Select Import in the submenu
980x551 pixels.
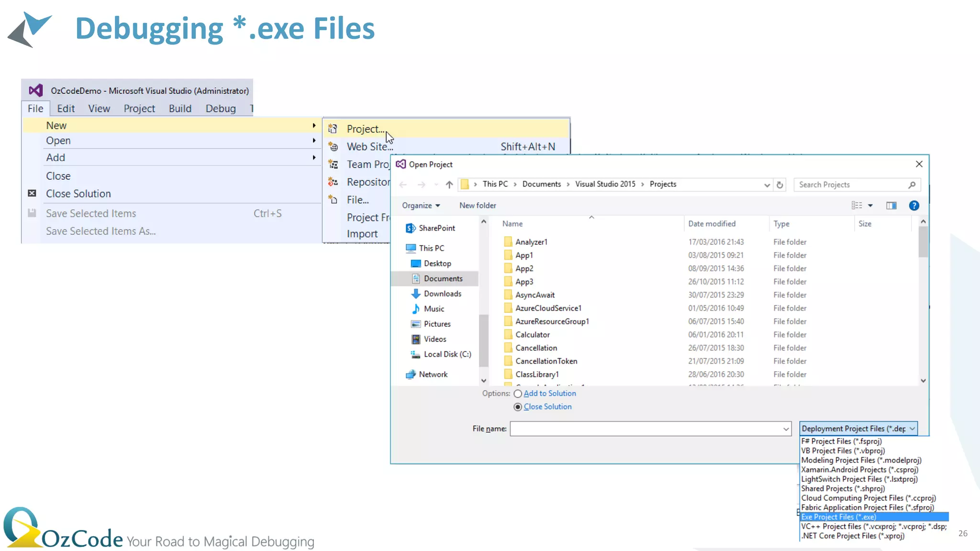click(x=362, y=234)
